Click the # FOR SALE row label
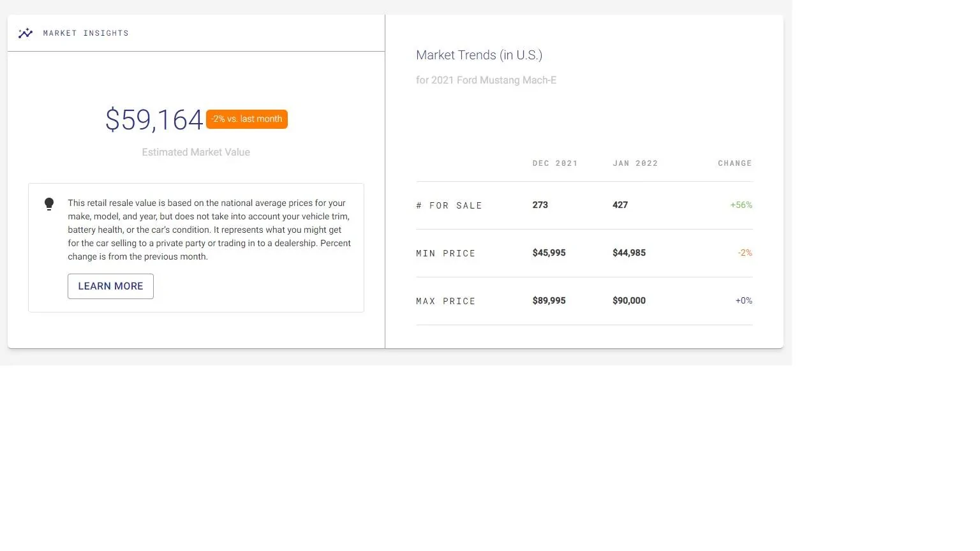Image resolution: width=980 pixels, height=551 pixels. coord(449,206)
